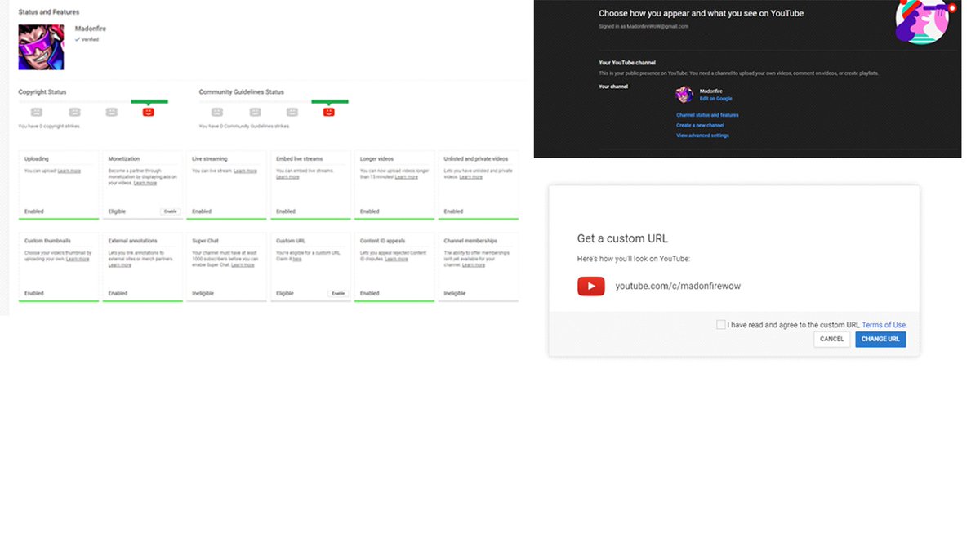Open Learn more in the Monetization card
Viewport: 980px width, 551px height.
[145, 183]
